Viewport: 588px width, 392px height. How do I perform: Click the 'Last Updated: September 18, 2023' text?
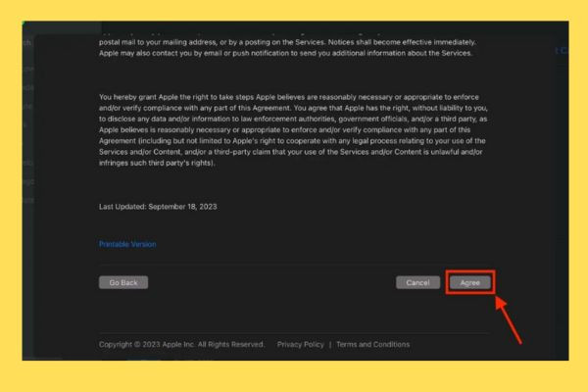[158, 207]
